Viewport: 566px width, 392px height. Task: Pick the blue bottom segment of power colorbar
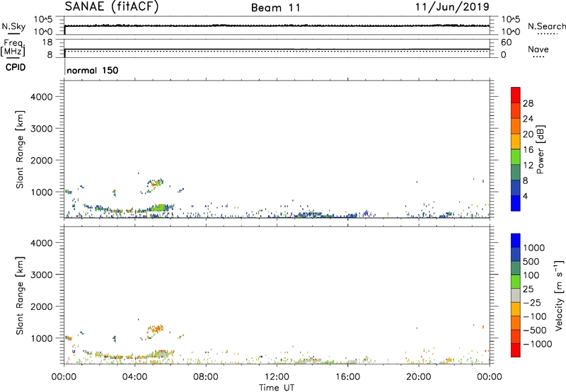coord(516,203)
